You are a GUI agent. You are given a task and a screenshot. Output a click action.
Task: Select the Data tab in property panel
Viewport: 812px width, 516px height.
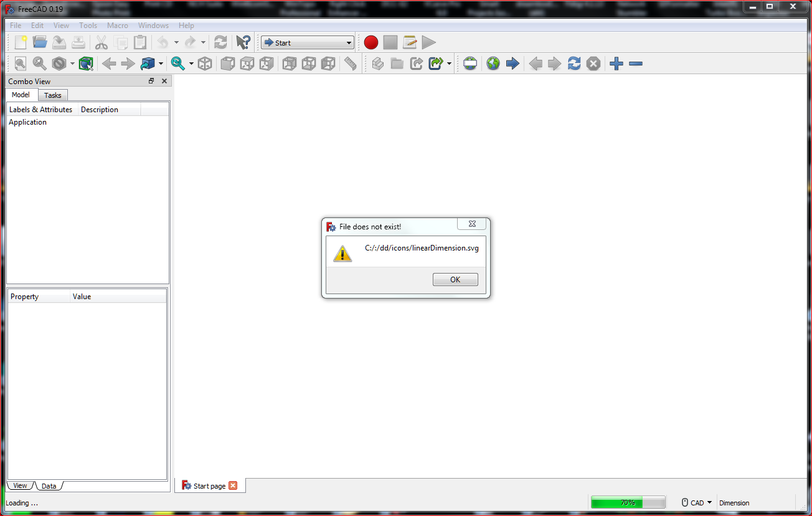[49, 486]
